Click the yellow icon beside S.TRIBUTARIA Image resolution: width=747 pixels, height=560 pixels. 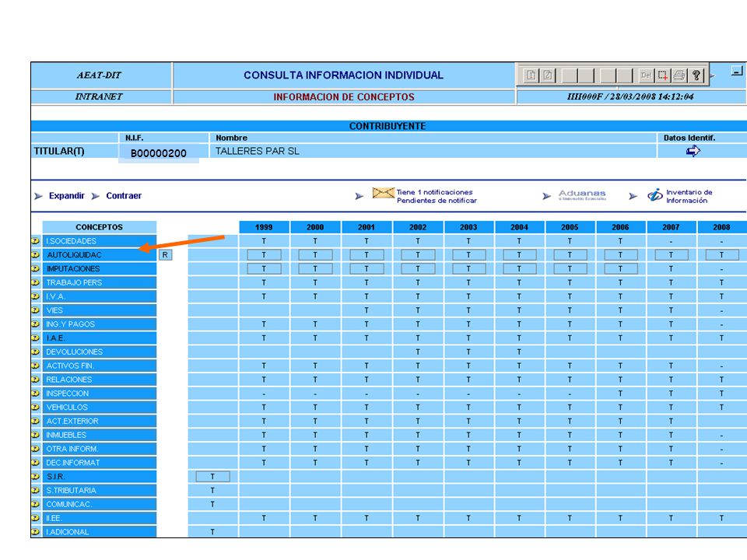(x=35, y=490)
